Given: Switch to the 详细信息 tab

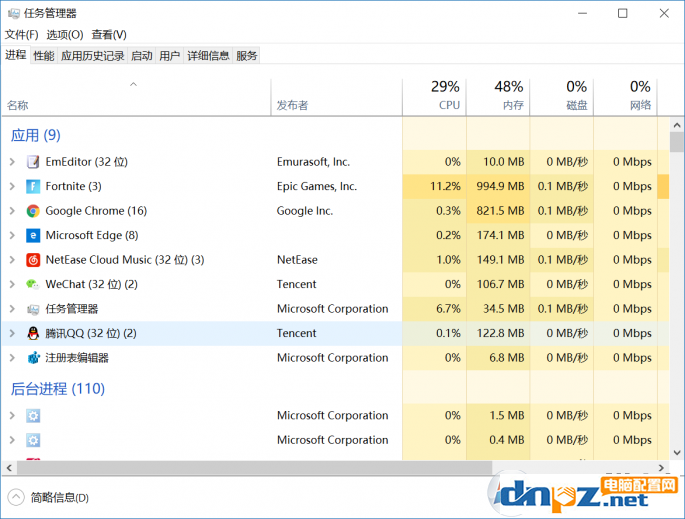Looking at the screenshot, I should click(208, 55).
